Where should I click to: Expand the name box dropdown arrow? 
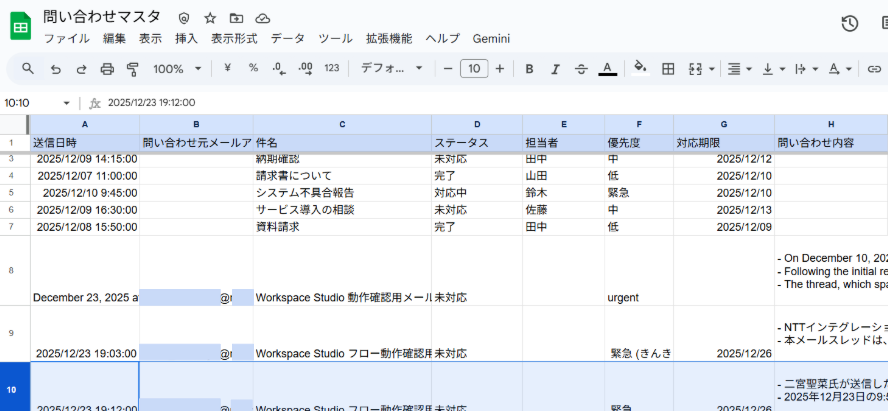coord(67,102)
